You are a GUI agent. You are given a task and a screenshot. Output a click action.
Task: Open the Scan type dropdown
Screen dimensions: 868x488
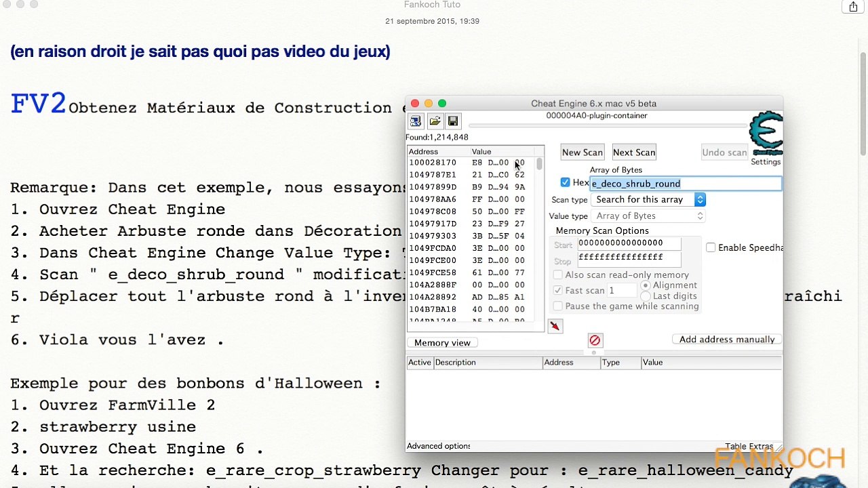(x=649, y=199)
